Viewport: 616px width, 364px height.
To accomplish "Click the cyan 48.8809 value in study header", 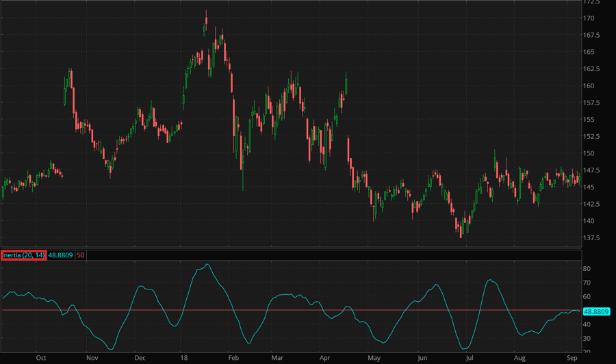I will pos(61,255).
